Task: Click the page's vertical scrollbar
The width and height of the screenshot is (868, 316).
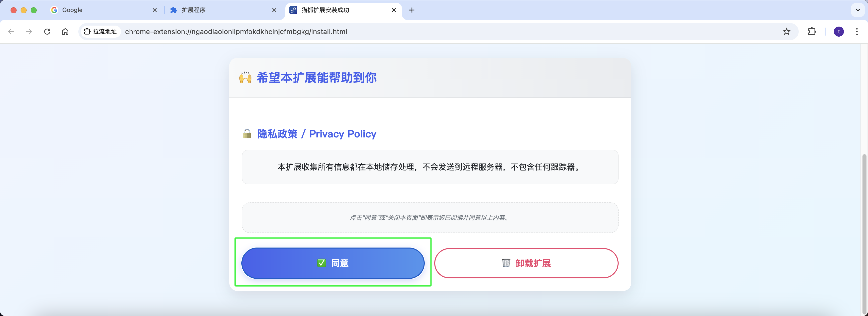Action: click(865, 232)
